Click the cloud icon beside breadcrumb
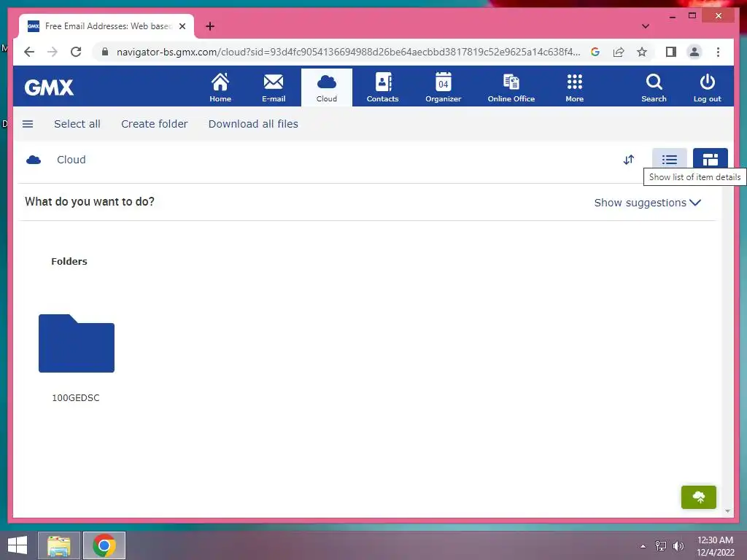 tap(34, 160)
